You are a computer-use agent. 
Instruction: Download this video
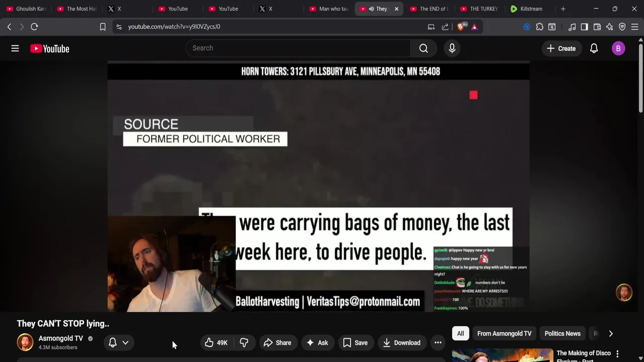click(x=401, y=342)
